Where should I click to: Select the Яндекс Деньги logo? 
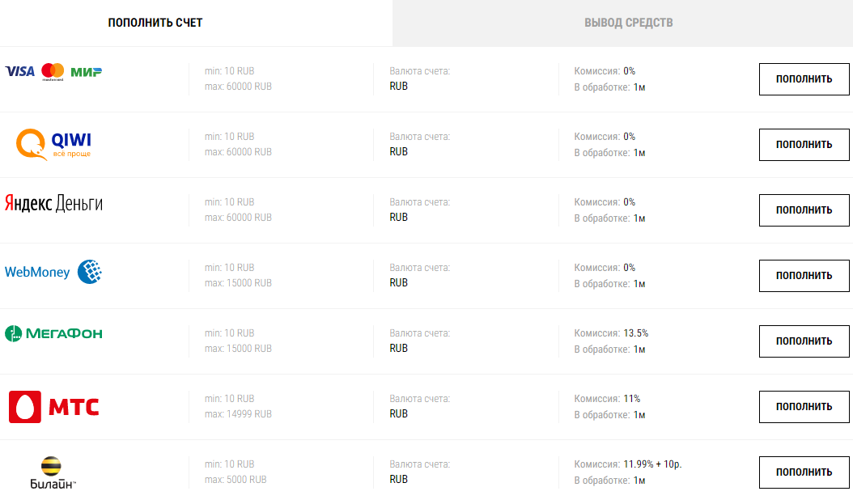pyautogui.click(x=54, y=203)
